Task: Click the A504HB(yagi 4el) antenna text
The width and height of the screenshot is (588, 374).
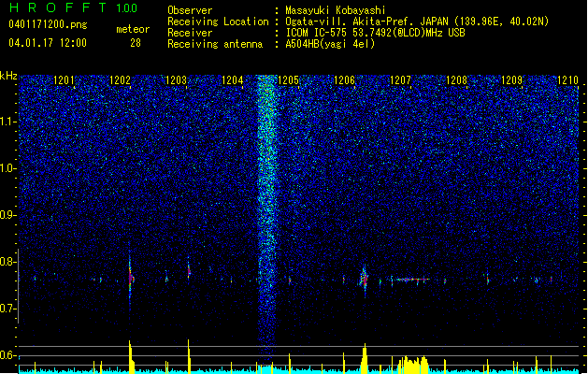Action: click(x=330, y=44)
